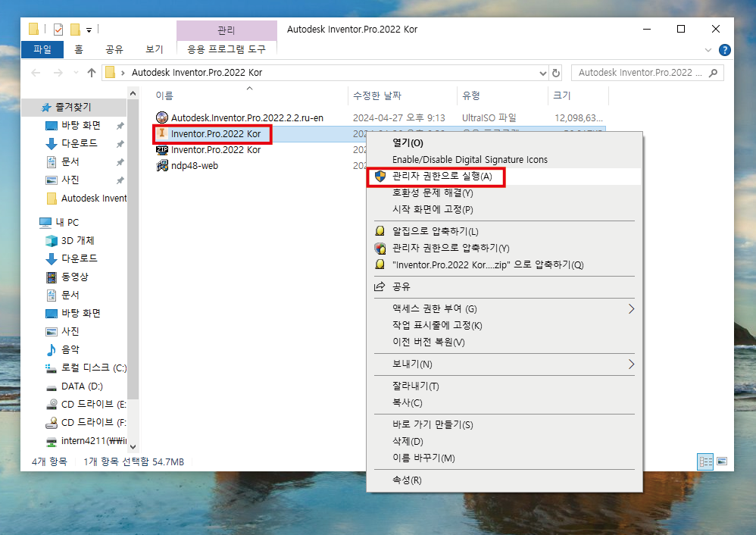This screenshot has height=535, width=756.
Task: Open the 응용 프로그램 도구 tab
Action: [226, 49]
